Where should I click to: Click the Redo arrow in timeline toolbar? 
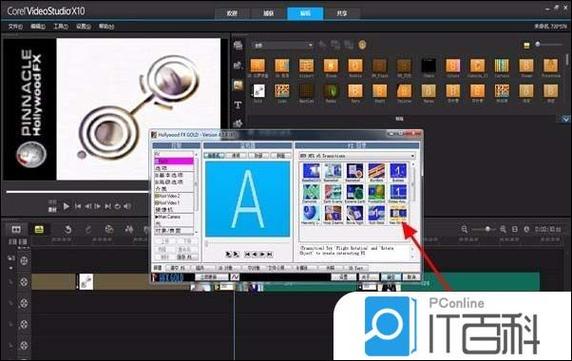88,229
